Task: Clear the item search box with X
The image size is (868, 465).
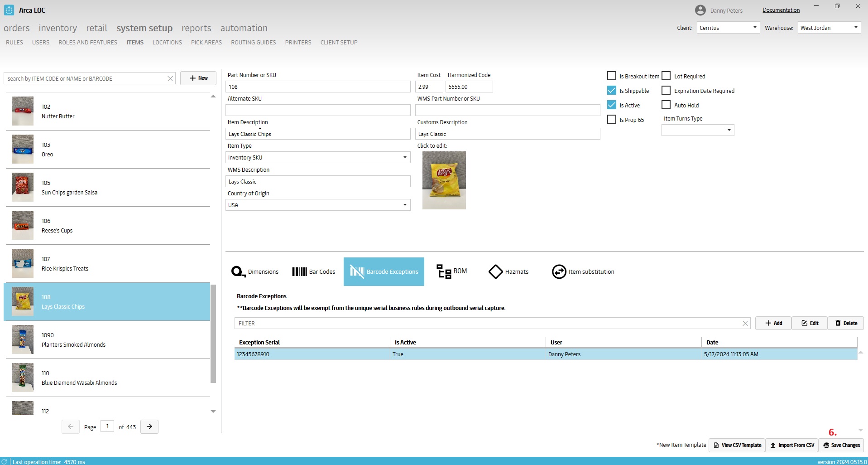Action: 170,78
